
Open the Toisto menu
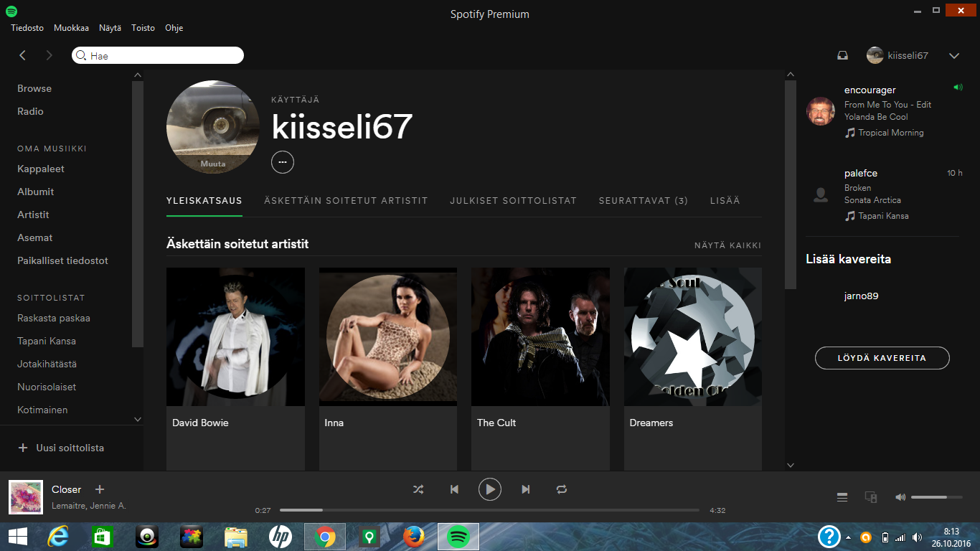[x=143, y=28]
